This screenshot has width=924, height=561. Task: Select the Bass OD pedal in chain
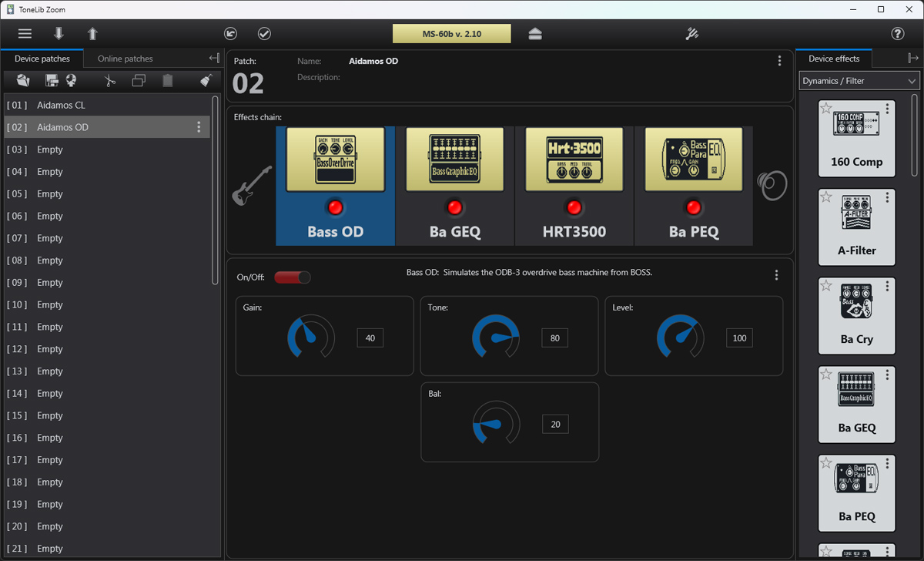335,186
